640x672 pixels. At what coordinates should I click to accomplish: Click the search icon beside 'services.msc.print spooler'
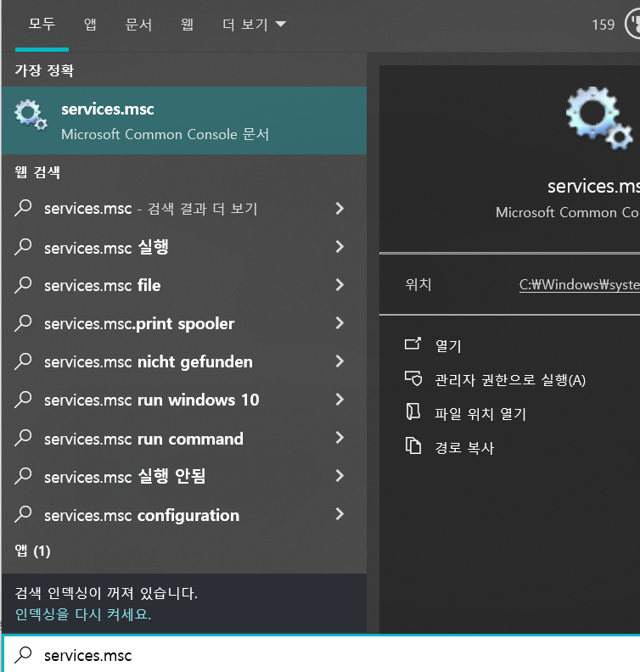pyautogui.click(x=23, y=323)
